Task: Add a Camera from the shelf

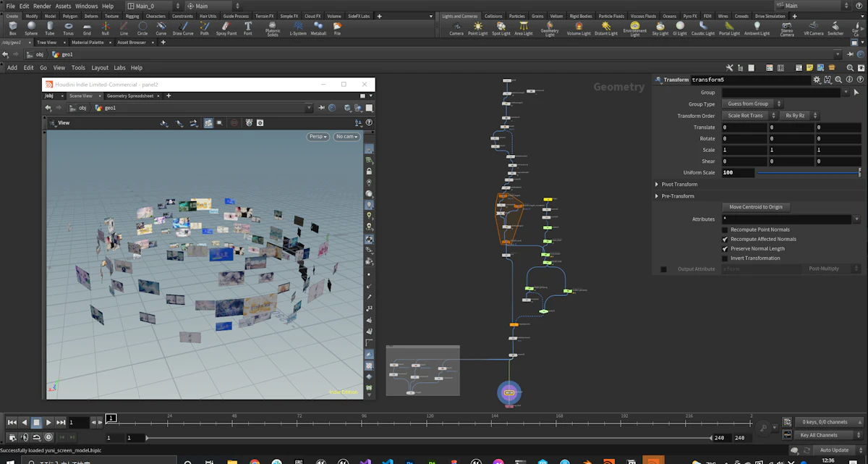Action: click(456, 28)
